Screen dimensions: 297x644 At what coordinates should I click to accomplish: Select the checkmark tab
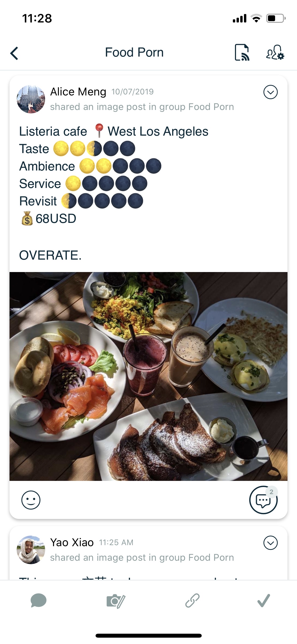(x=263, y=600)
